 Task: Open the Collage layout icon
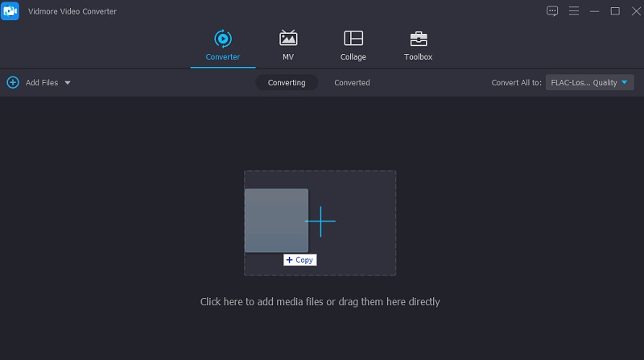353,38
